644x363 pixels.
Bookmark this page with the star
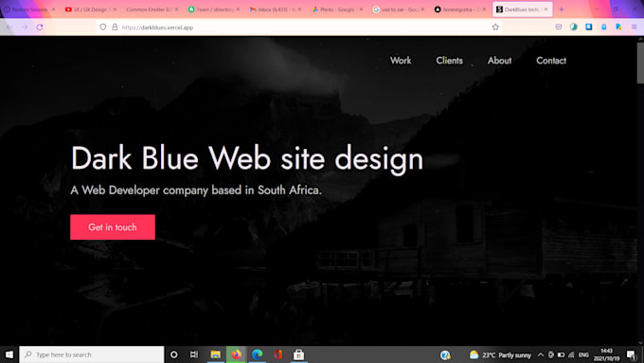[x=495, y=27]
